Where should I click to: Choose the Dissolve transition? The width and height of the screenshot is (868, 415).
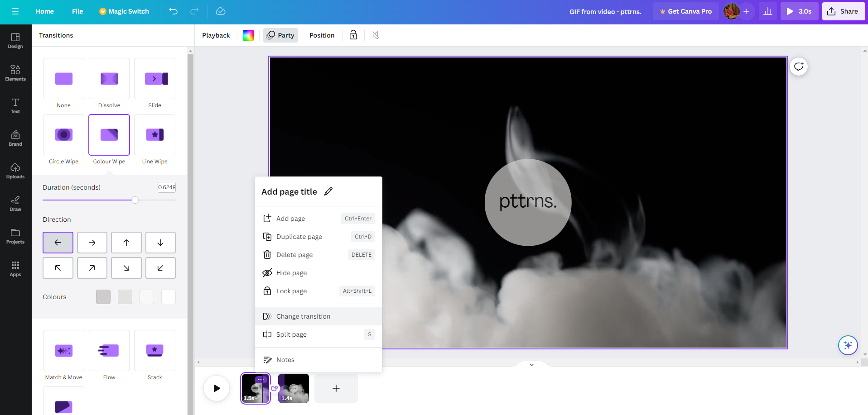click(x=109, y=79)
